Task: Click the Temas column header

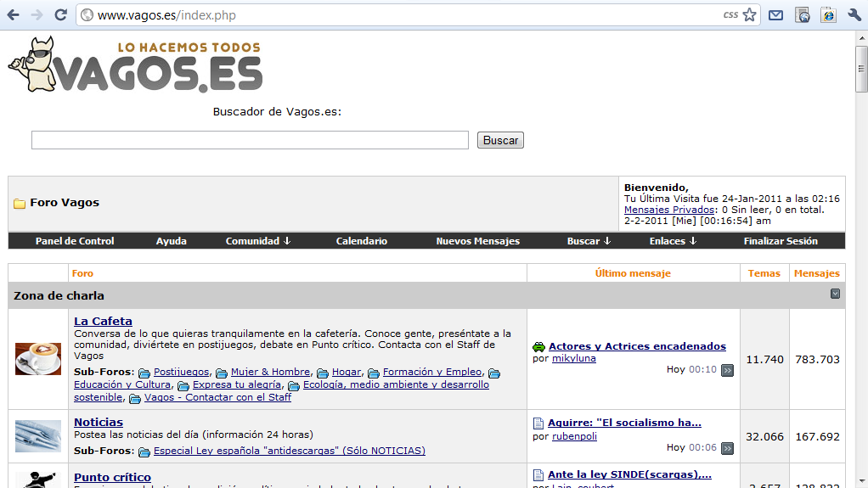Action: 764,272
